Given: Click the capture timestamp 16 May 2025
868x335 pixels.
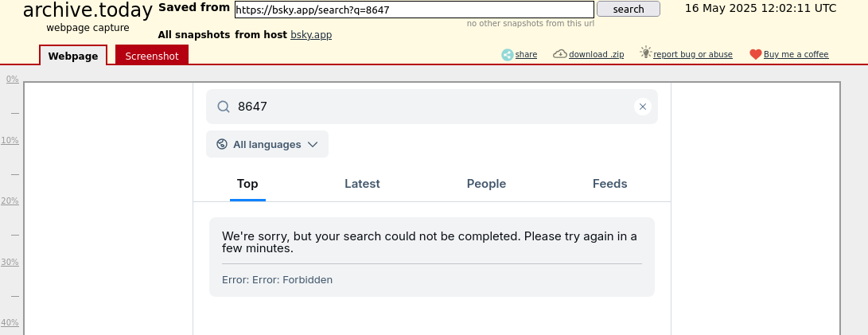Looking at the screenshot, I should click(760, 8).
